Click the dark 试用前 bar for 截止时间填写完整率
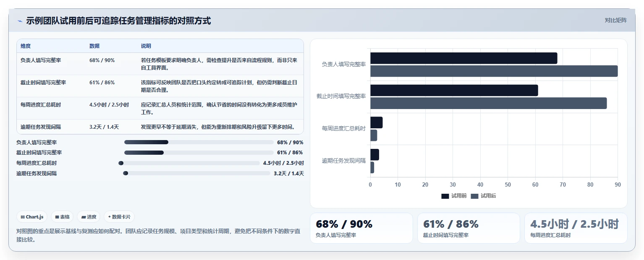 point(454,90)
